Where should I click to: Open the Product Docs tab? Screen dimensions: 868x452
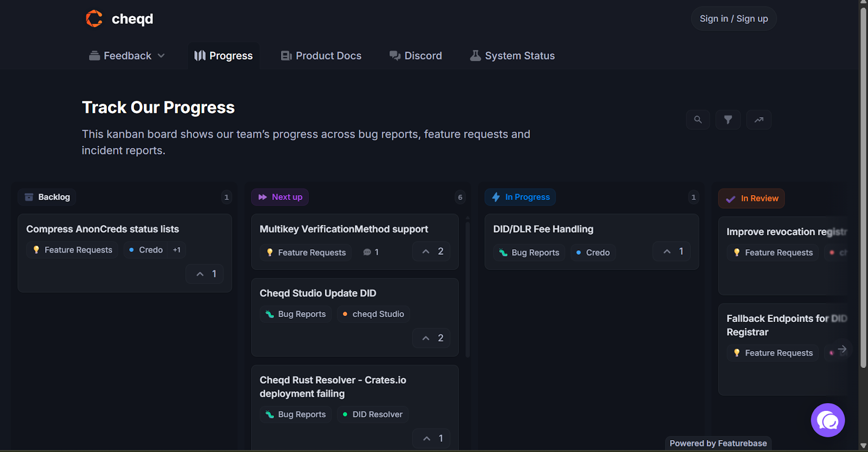point(321,56)
